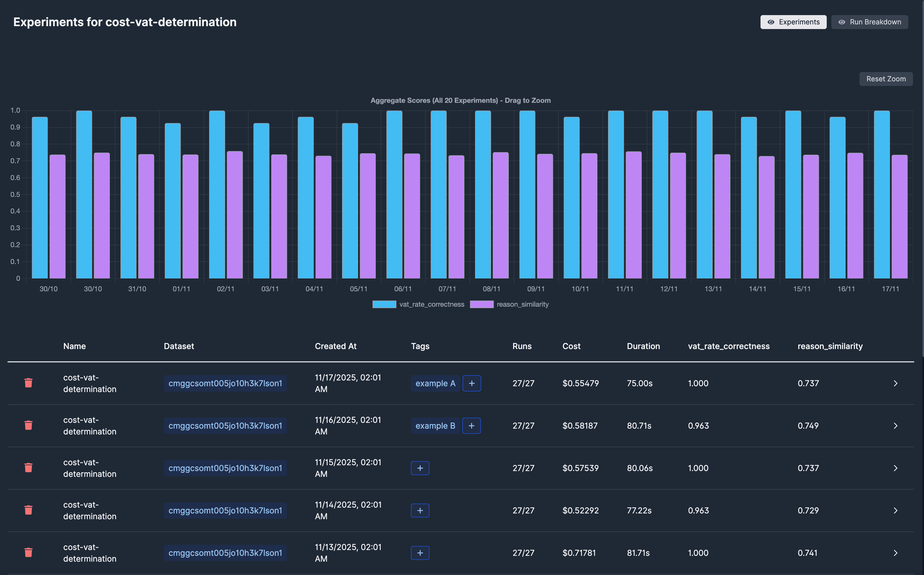
Task: Show the Experiments view
Action: point(793,22)
